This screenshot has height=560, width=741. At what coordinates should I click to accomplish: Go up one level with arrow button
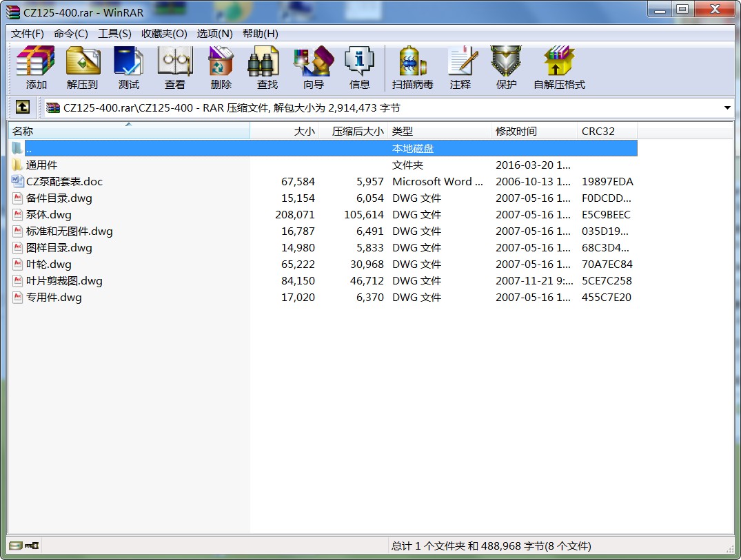[x=23, y=107]
